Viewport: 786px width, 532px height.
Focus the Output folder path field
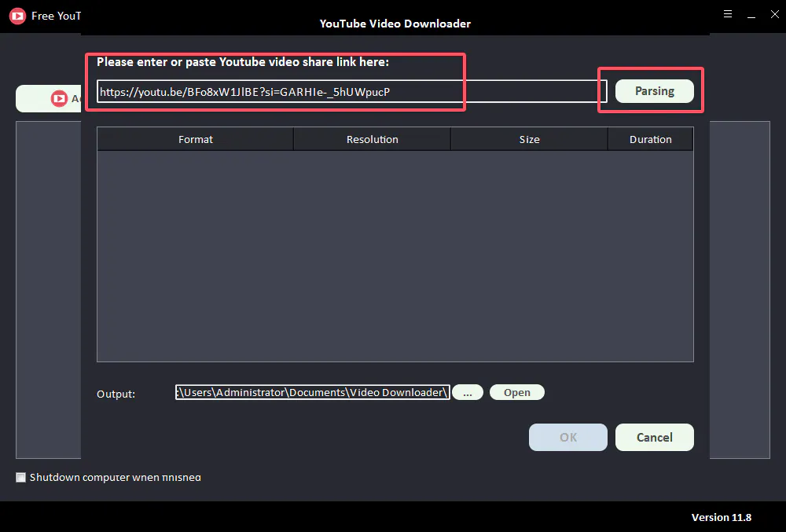312,392
